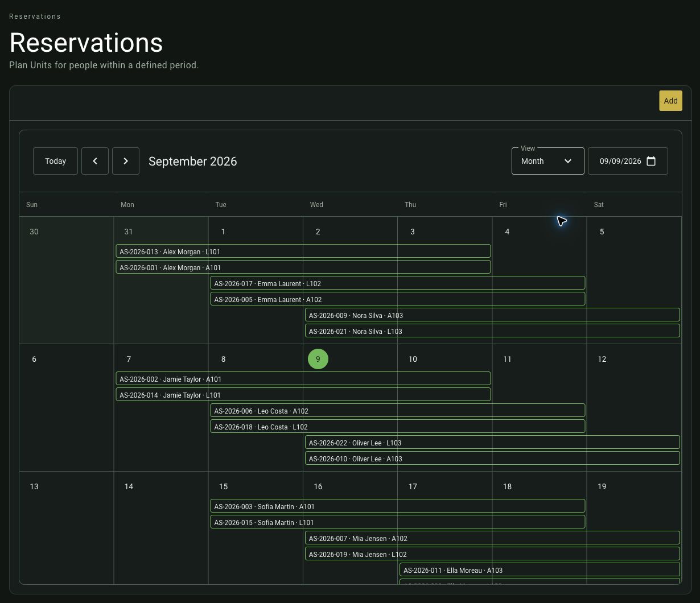The image size is (700, 603).
Task: Select day number 19 in calendar
Action: [602, 486]
